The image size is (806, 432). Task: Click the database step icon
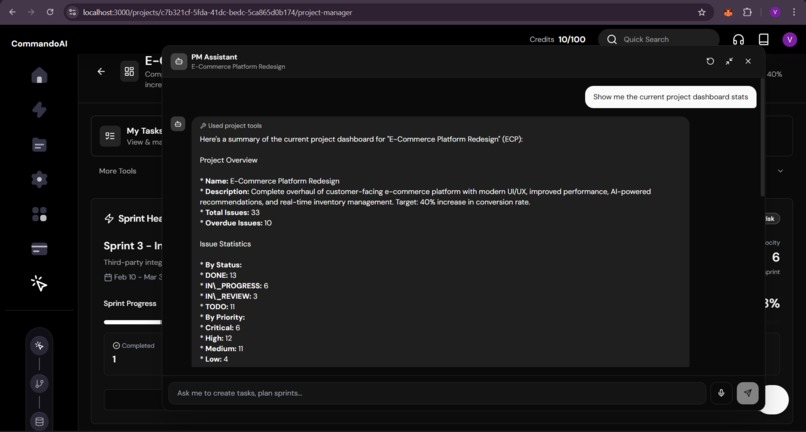(x=39, y=422)
